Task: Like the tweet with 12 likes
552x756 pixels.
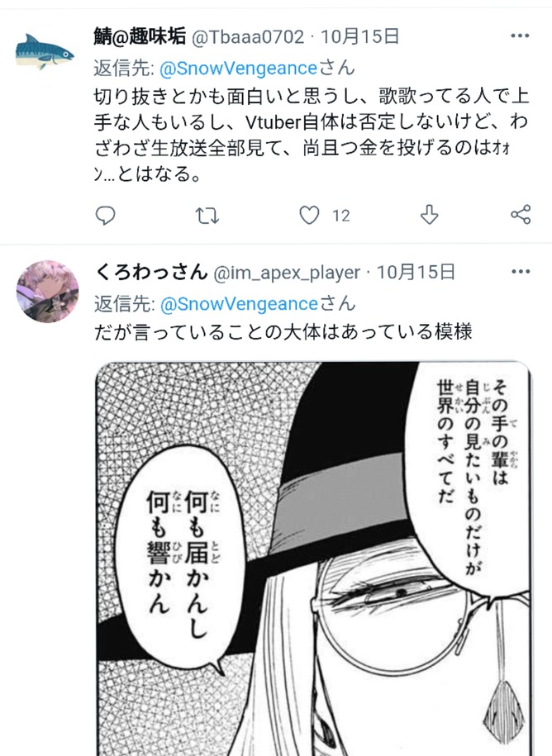Action: [x=309, y=215]
